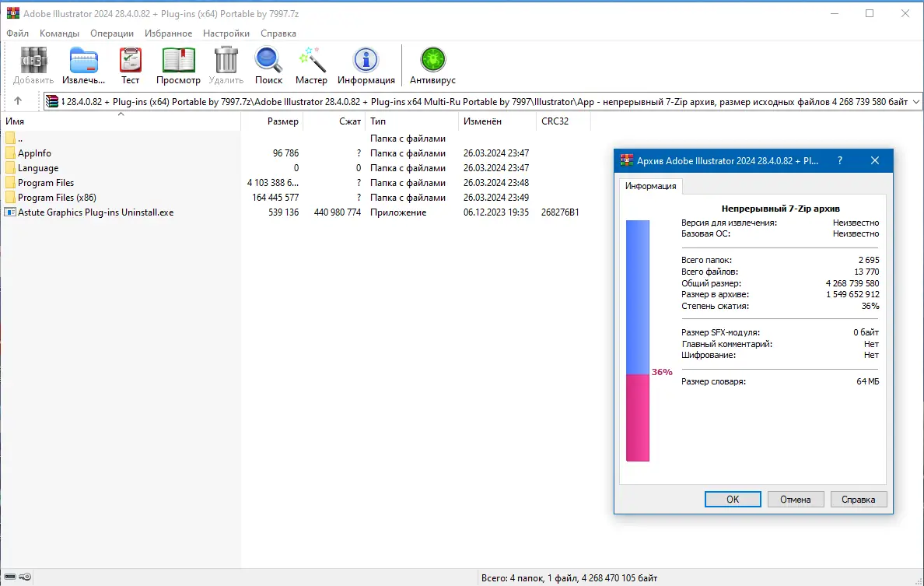The height and width of the screenshot is (586, 924).
Task: Click the dialog help question mark
Action: [x=840, y=160]
